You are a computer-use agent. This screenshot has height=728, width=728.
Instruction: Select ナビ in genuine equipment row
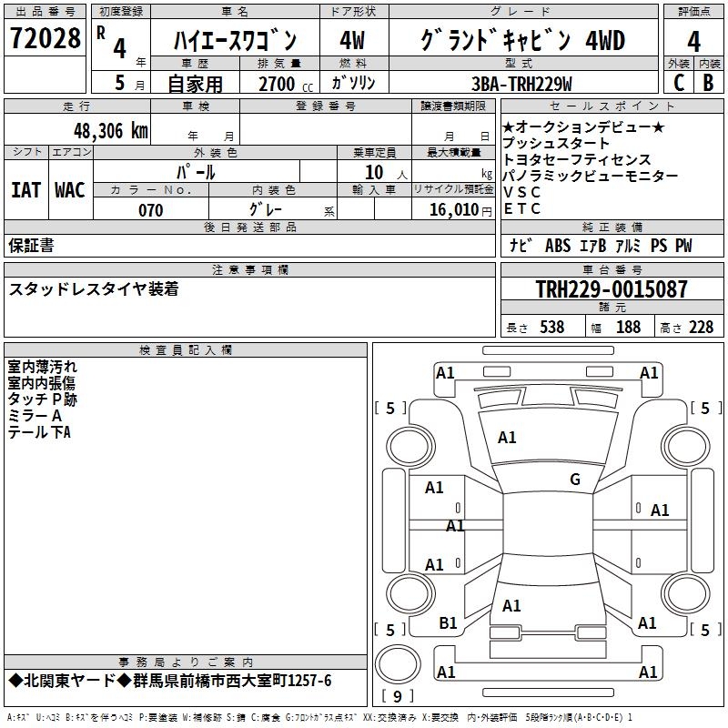coord(521,245)
